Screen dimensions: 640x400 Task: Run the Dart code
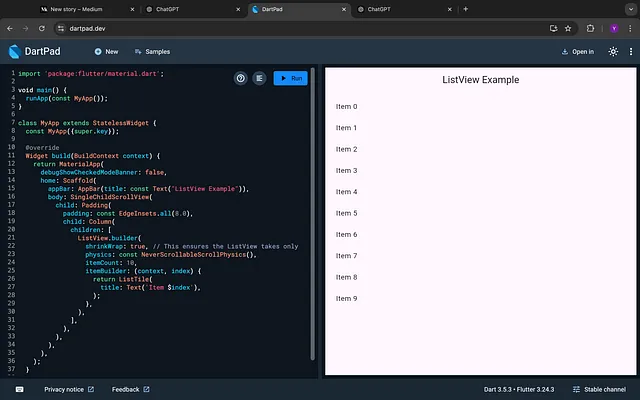(291, 78)
